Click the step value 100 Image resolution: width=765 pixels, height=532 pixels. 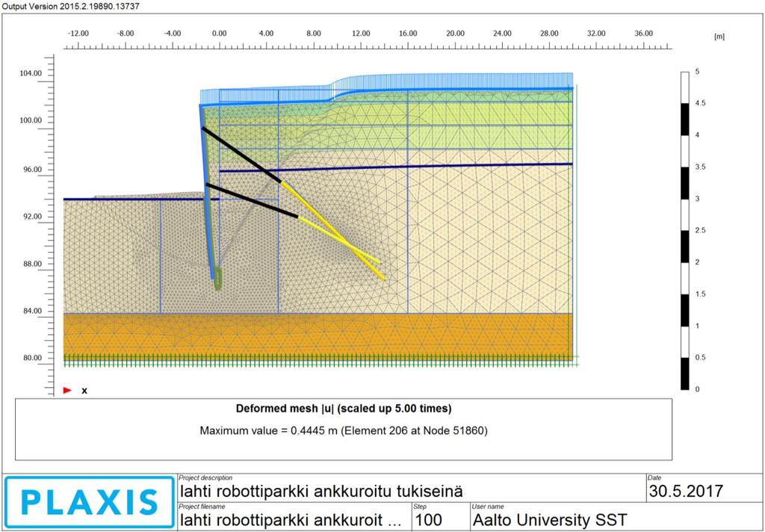pos(428,520)
